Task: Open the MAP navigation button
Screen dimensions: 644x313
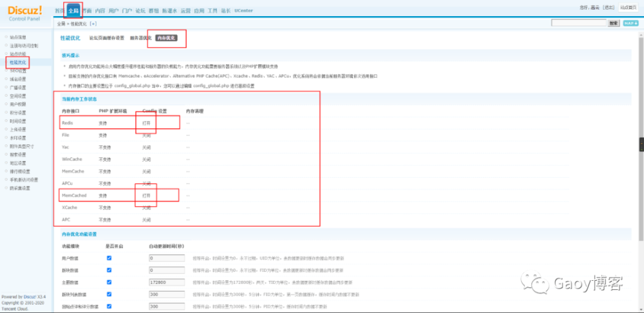Action: 631,23
